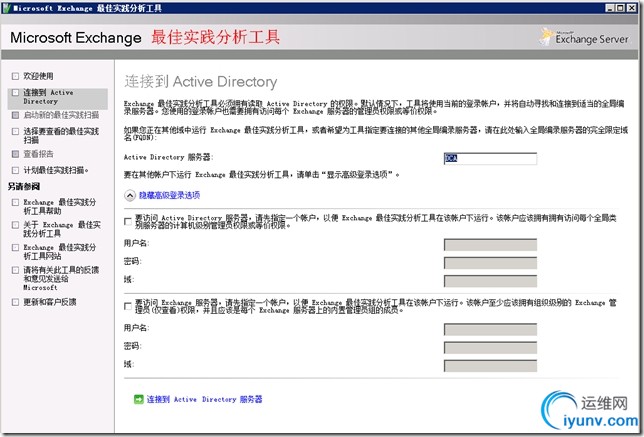Screen dimensions: 644x437
Task: Select 启动新的最佳实践扫描 in sidebar
Action: (61, 115)
